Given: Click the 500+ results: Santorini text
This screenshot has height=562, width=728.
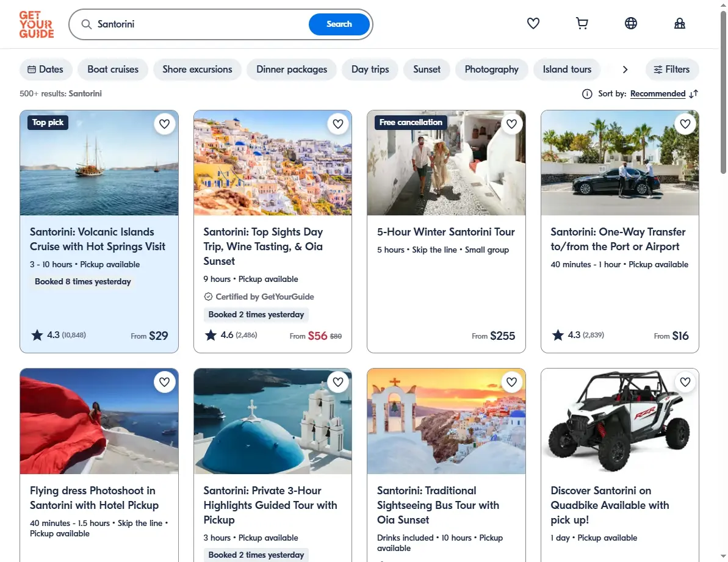Looking at the screenshot, I should 60,94.
